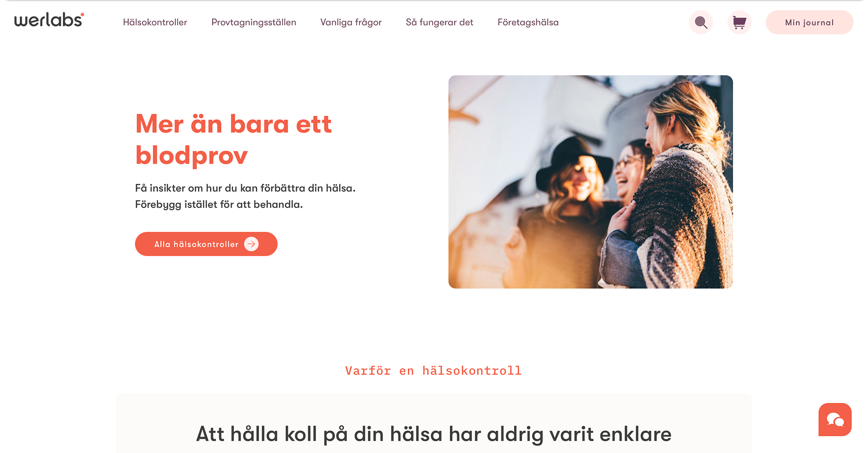Click heading Att hålla koll på din hälsa
Screen dimensions: 868x453
434,434
